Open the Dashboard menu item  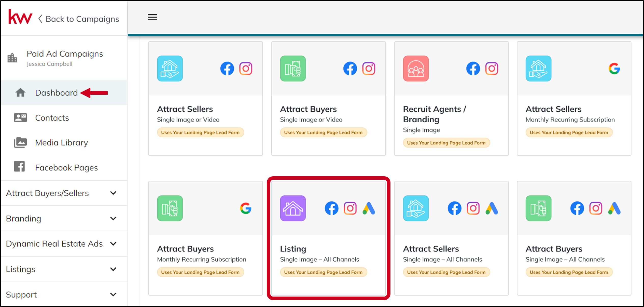[64, 92]
